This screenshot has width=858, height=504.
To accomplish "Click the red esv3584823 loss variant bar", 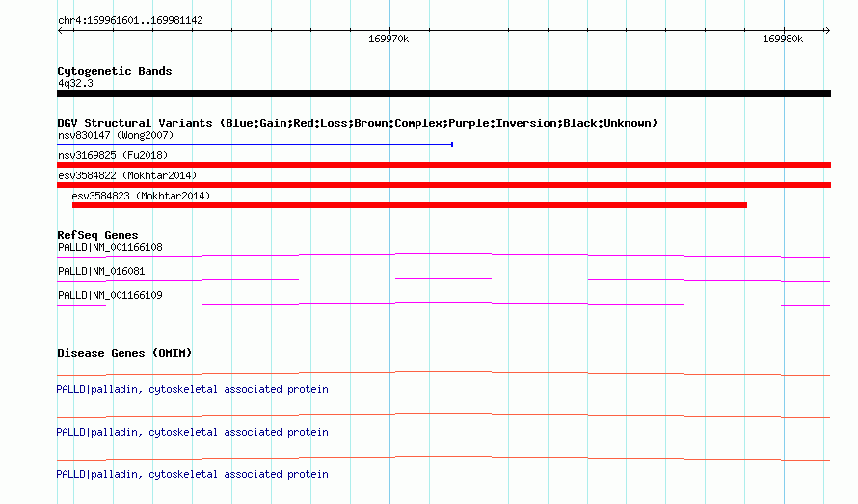I will point(410,205).
